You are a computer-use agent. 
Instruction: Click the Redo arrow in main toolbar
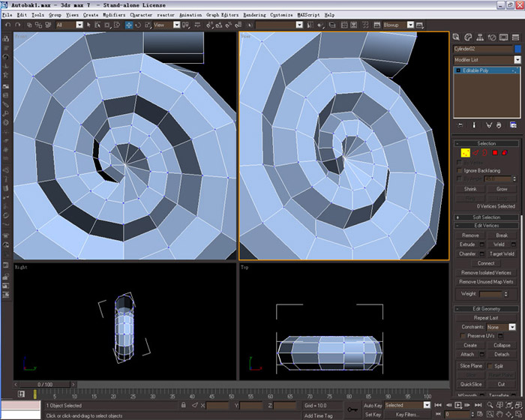point(17,25)
